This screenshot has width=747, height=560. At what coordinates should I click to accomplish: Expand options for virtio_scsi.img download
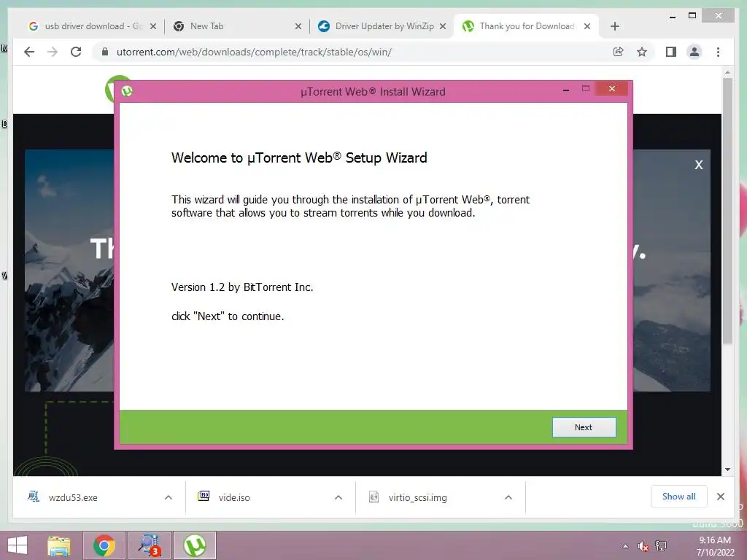point(508,497)
